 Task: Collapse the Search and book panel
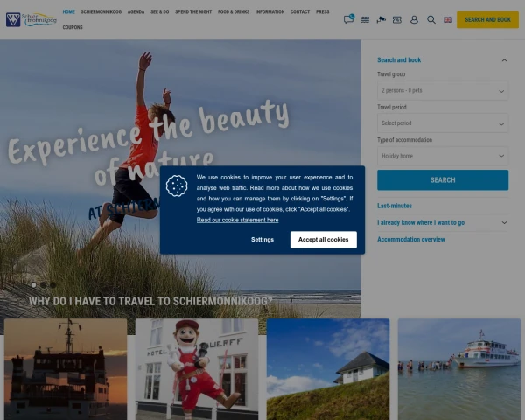(x=504, y=60)
